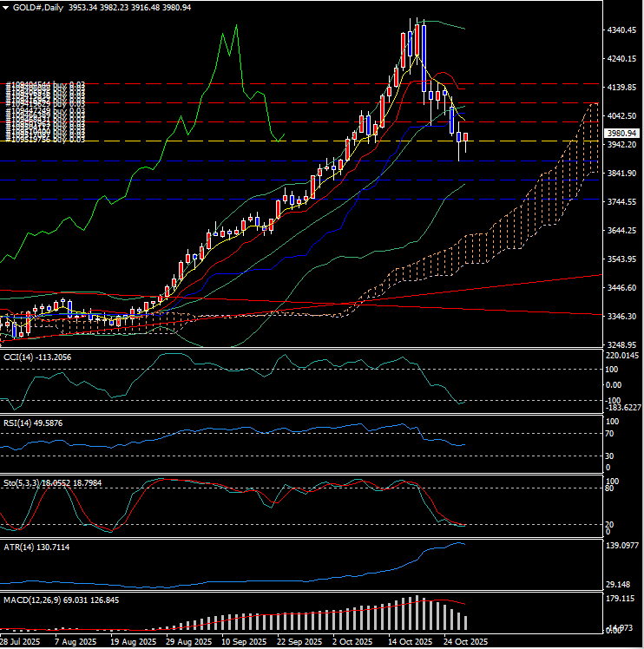Select the lowest buy order label on yellow line
This screenshot has height=649, width=644.
tap(45, 139)
